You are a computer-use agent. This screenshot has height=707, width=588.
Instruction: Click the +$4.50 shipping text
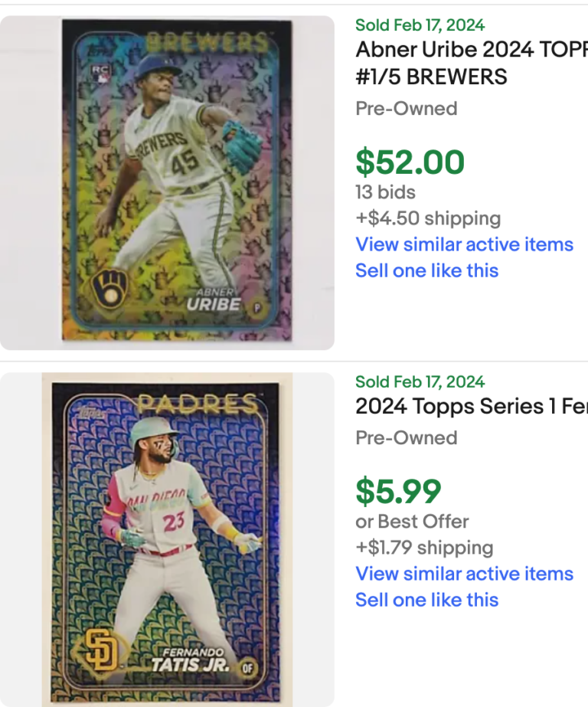[428, 218]
